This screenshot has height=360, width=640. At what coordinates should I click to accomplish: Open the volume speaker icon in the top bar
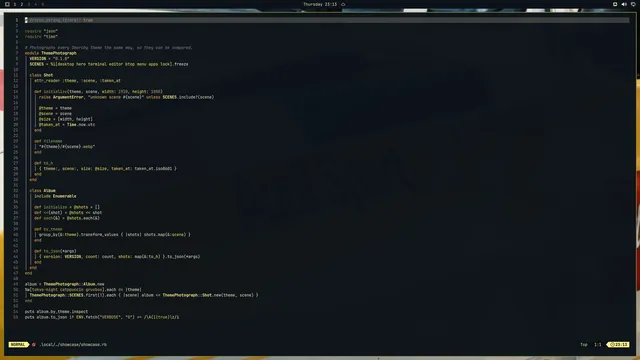tap(624, 4)
